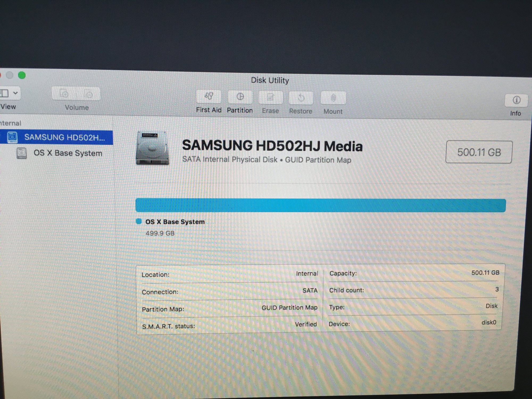The width and height of the screenshot is (532, 399).
Task: Click the add volume icon
Action: click(64, 94)
